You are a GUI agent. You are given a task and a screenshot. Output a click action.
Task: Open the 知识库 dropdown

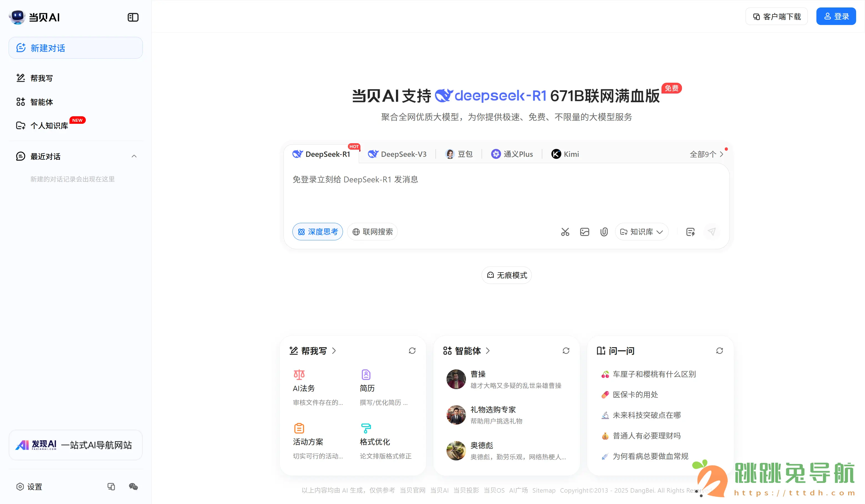pos(641,232)
